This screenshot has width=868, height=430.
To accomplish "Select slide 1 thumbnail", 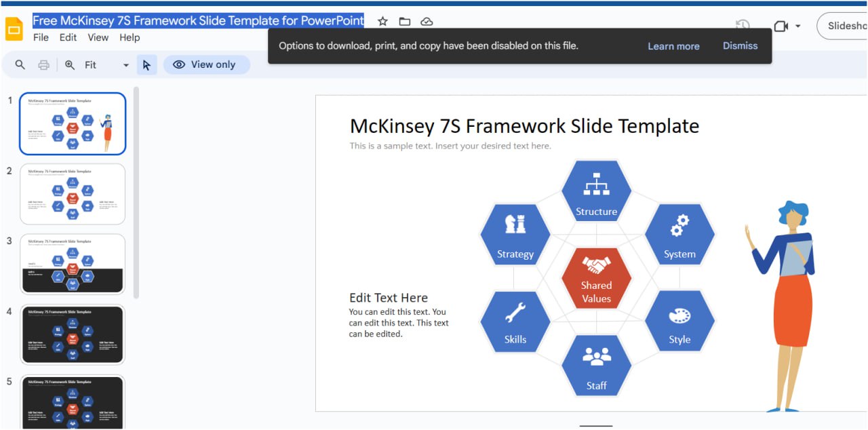I will coord(73,123).
